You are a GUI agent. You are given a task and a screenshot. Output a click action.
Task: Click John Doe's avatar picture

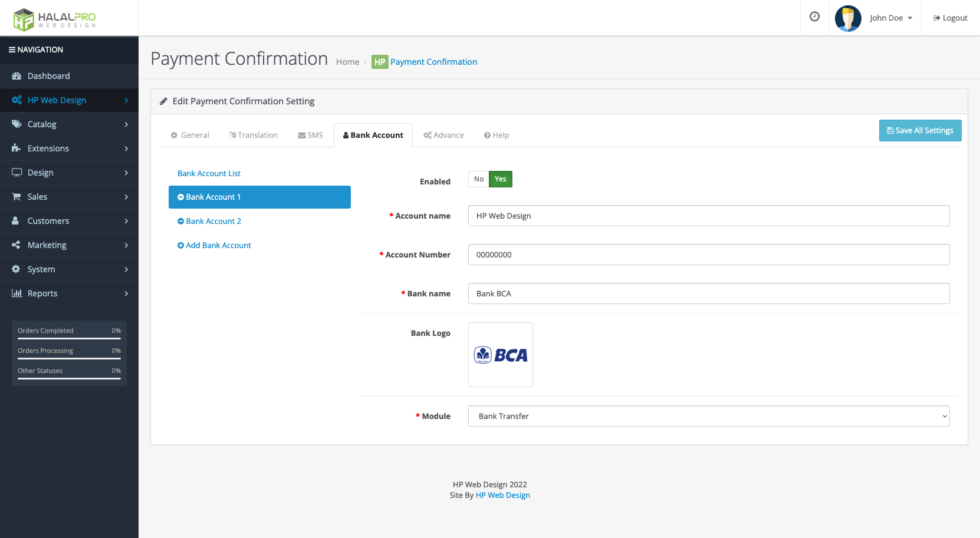(x=848, y=18)
